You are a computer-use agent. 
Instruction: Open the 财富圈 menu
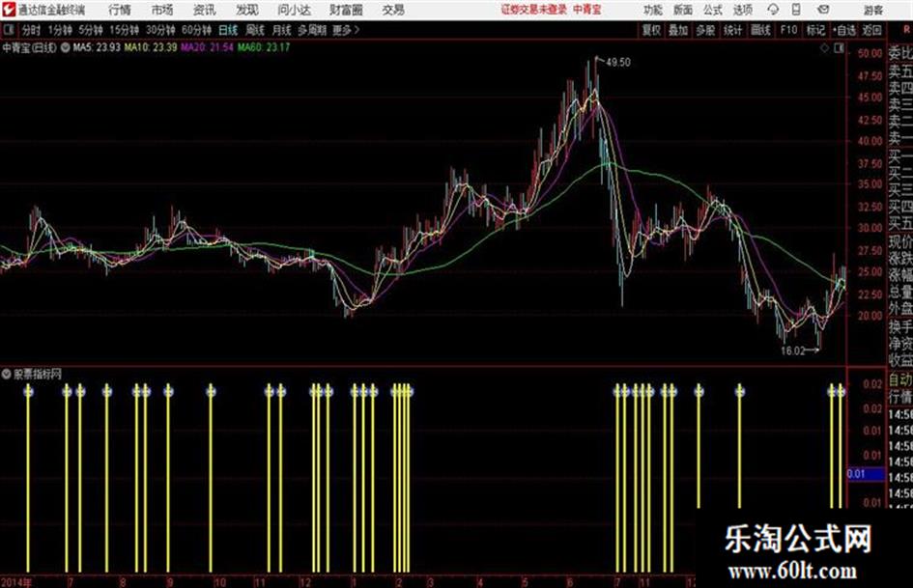(x=346, y=10)
